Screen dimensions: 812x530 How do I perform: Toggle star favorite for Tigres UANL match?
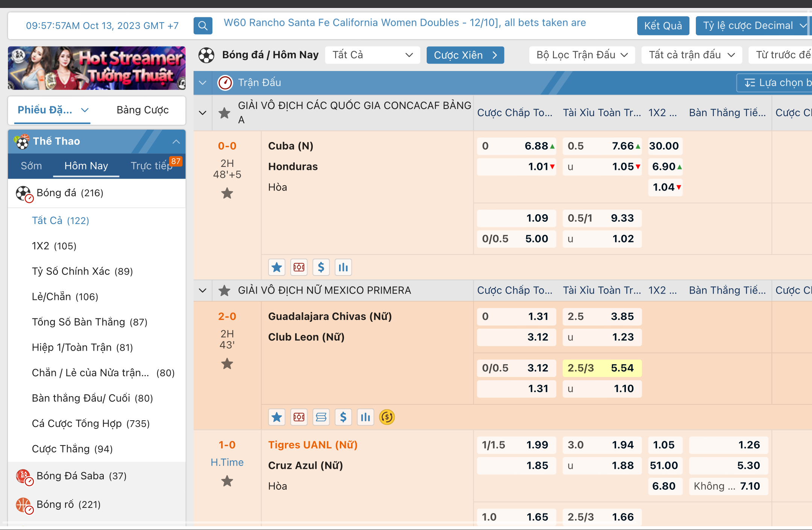[x=227, y=481]
